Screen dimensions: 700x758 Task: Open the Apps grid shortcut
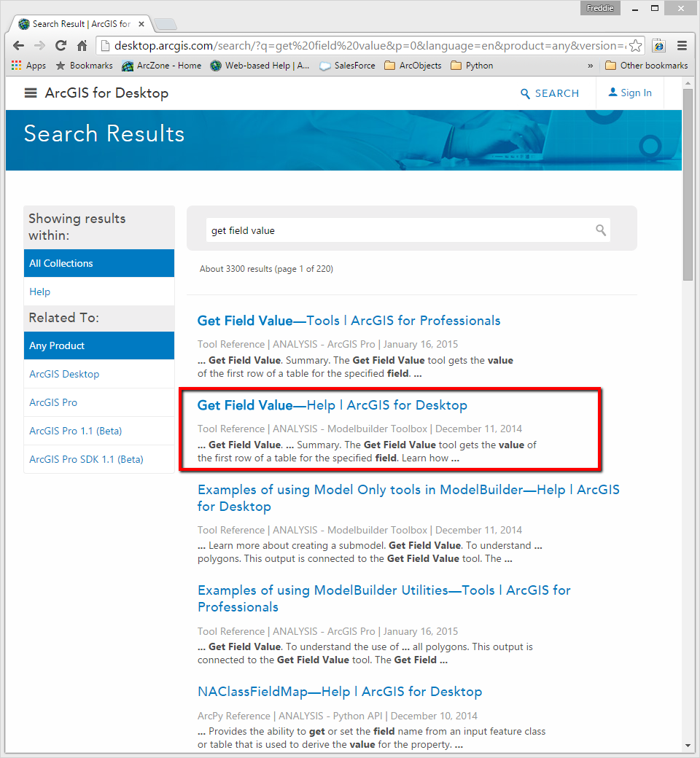pos(28,66)
